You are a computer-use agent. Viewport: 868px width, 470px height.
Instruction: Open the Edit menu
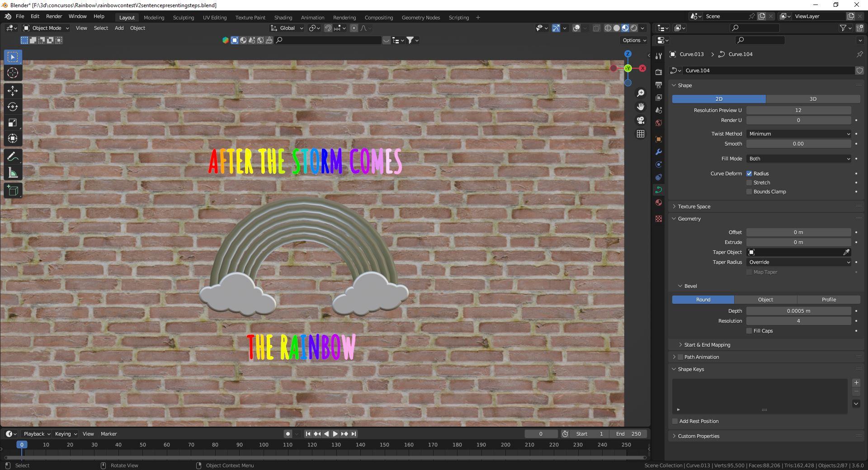click(x=35, y=16)
